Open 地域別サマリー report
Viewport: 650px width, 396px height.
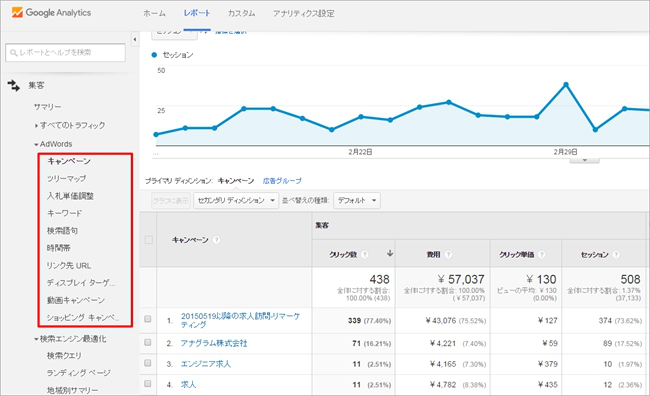tap(73, 390)
